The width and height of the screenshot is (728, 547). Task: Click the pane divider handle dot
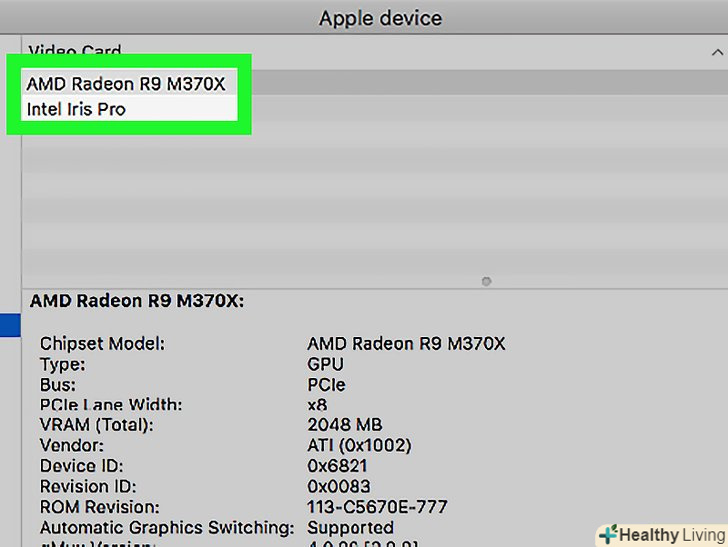(x=486, y=282)
